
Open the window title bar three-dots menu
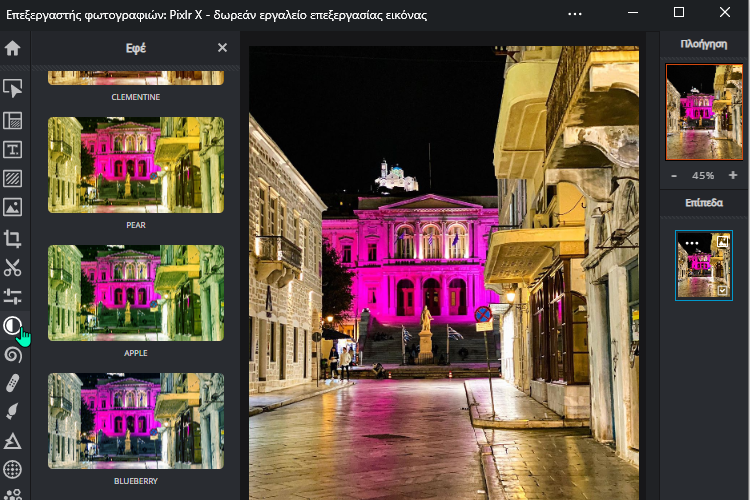[x=574, y=14]
